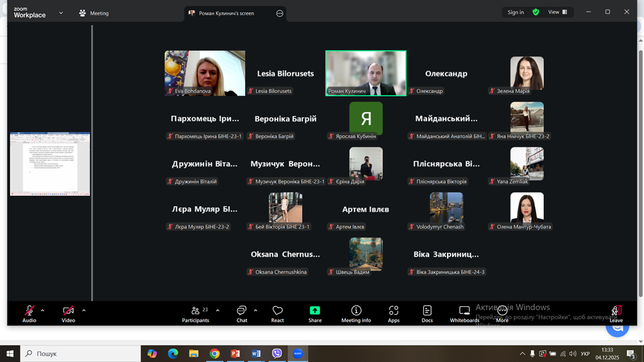Open the Chat panel
Screen dimensions: 644x362
[x=241, y=313]
